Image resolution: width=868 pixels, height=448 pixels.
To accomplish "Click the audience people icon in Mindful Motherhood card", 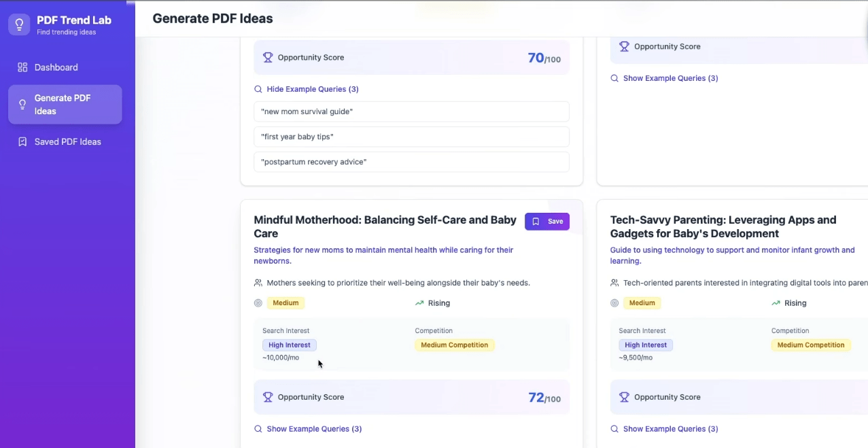I will [258, 283].
